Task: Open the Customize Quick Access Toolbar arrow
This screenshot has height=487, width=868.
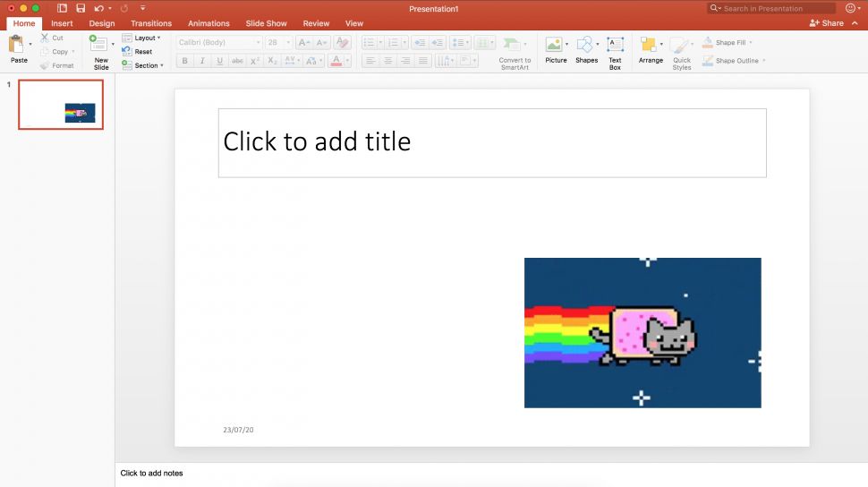Action: coord(143,8)
